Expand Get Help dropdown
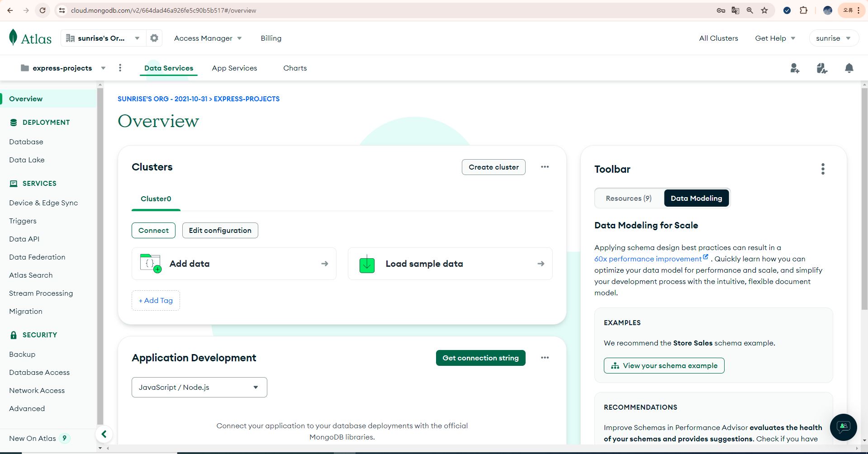This screenshot has height=454, width=868. (775, 38)
